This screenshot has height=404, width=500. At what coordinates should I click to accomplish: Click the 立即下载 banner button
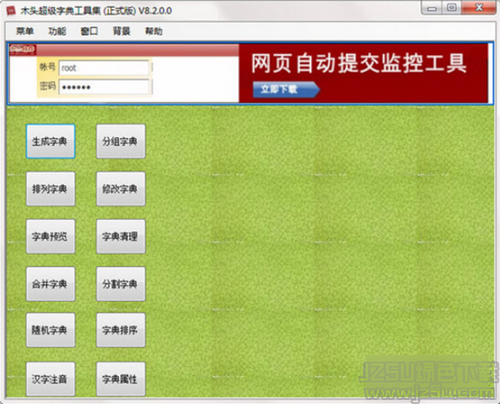(x=286, y=89)
